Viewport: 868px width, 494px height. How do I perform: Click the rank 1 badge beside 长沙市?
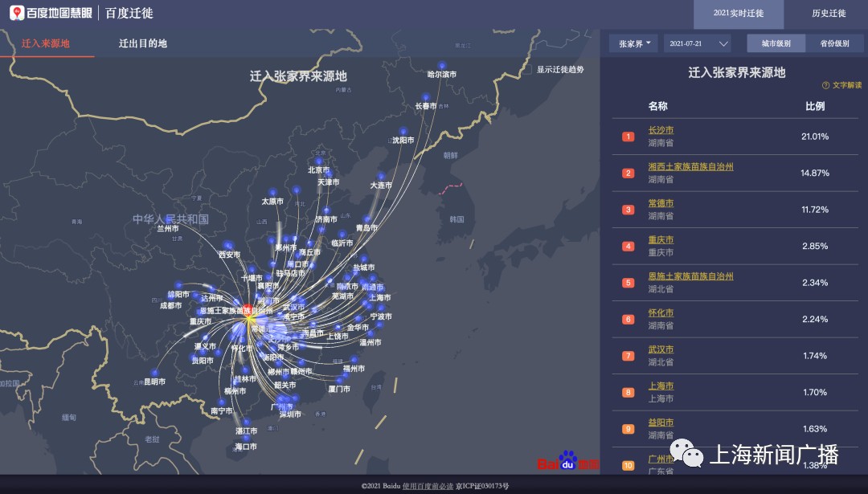pyautogui.click(x=628, y=137)
